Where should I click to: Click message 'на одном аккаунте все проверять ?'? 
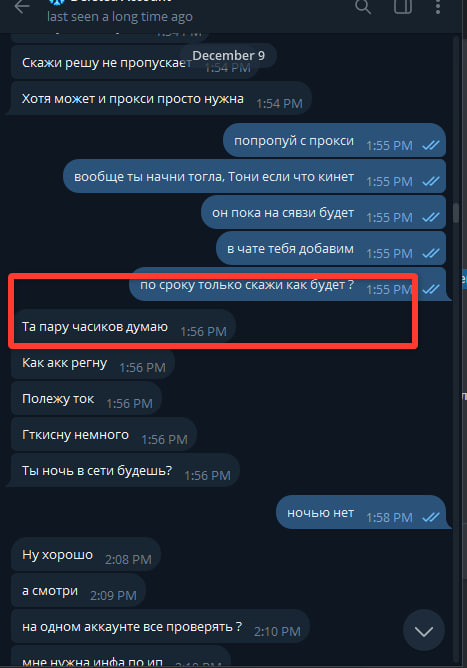(160, 627)
